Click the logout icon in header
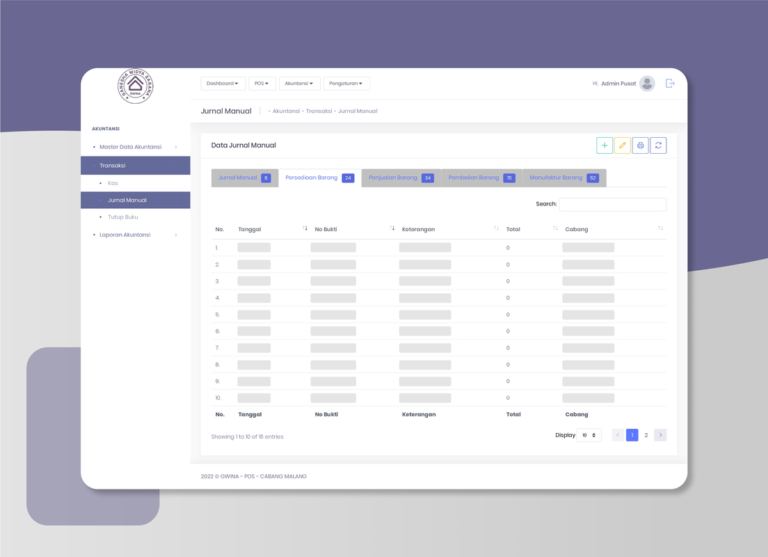 click(x=670, y=83)
